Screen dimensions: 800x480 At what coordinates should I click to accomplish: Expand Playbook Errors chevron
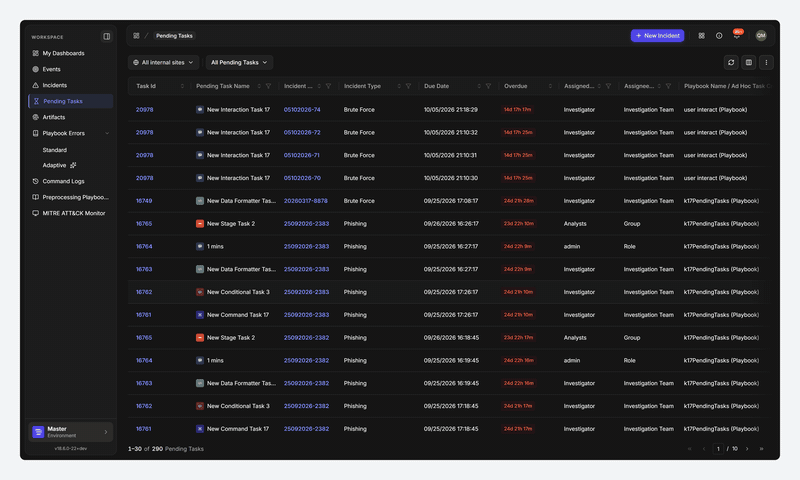107,134
